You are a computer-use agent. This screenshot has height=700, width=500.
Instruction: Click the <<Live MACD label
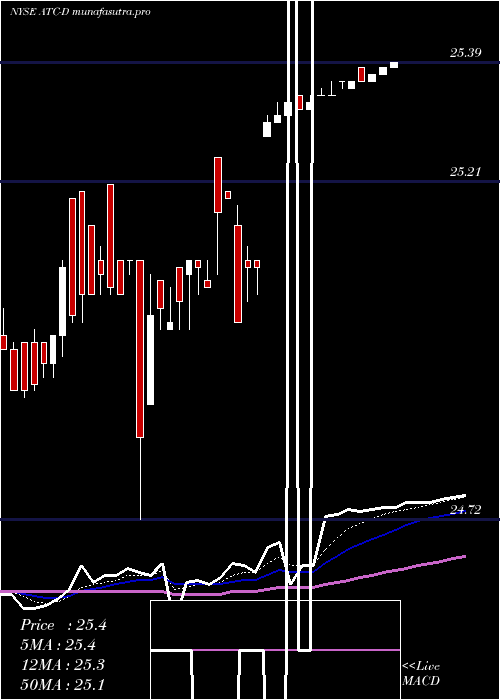coord(421,673)
